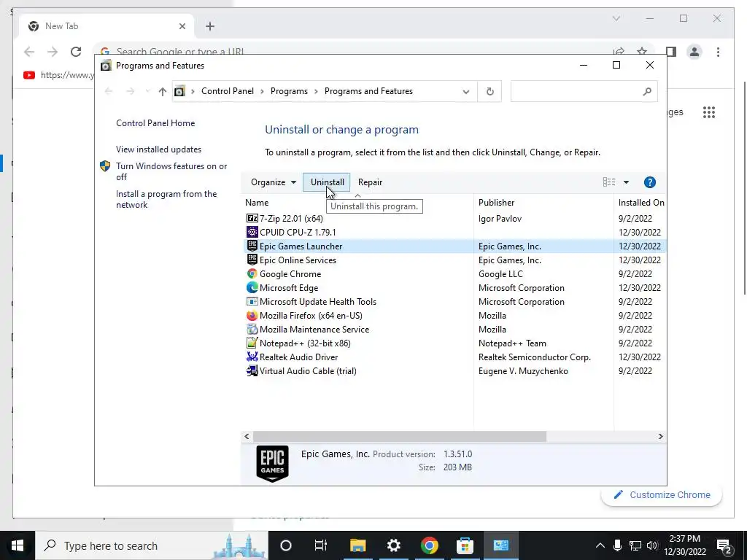Open the YouTube bookmark in Chrome
The height and width of the screenshot is (560, 747).
(x=58, y=75)
